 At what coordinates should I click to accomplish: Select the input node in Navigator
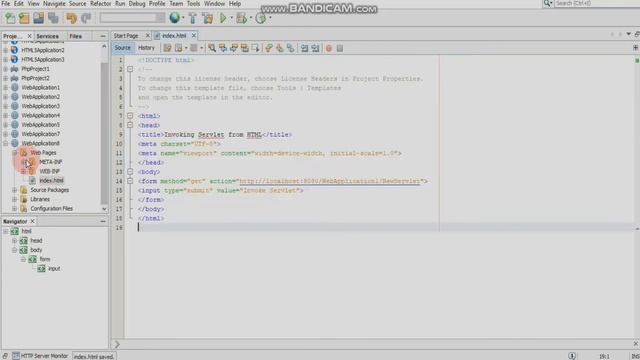pos(54,269)
